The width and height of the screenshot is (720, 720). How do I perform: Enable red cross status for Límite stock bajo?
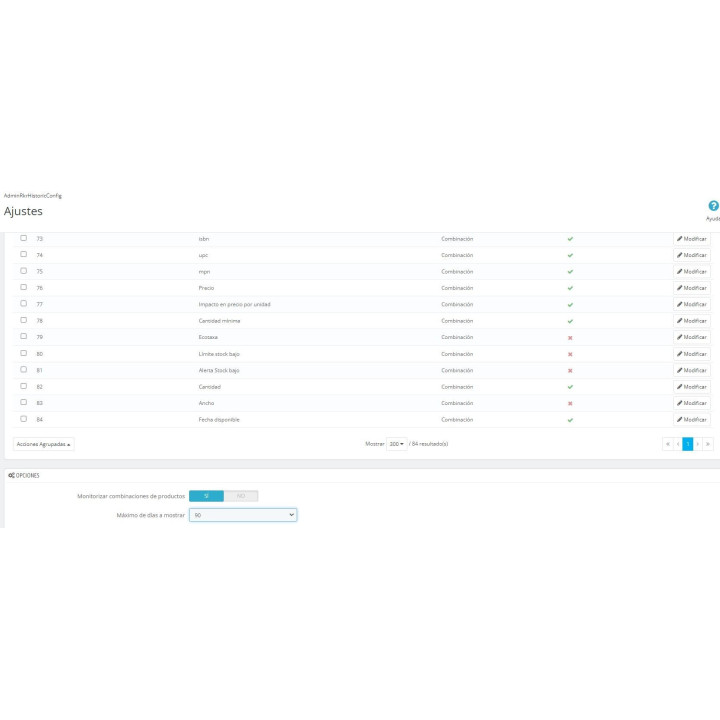click(x=570, y=354)
